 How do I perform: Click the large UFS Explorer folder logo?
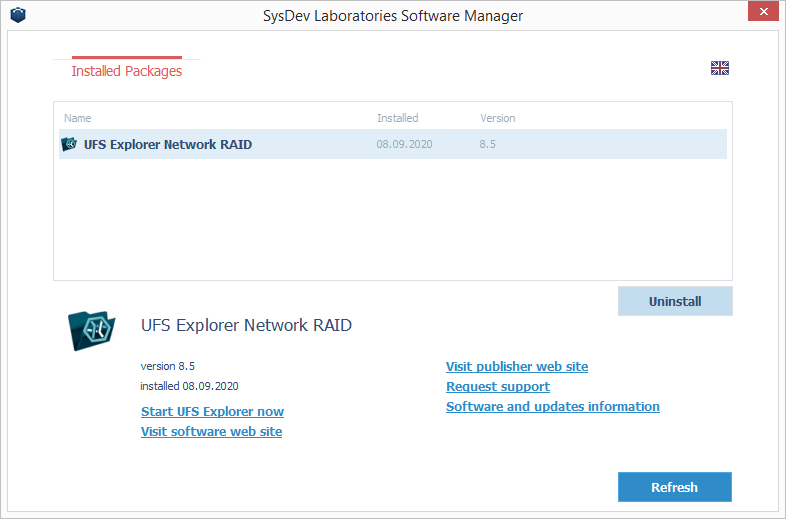pos(91,330)
